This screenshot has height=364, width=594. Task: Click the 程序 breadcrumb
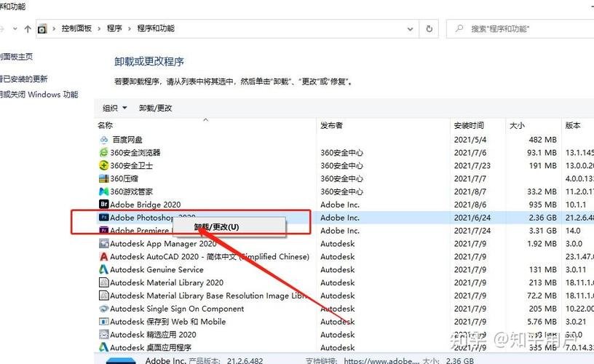[114, 28]
